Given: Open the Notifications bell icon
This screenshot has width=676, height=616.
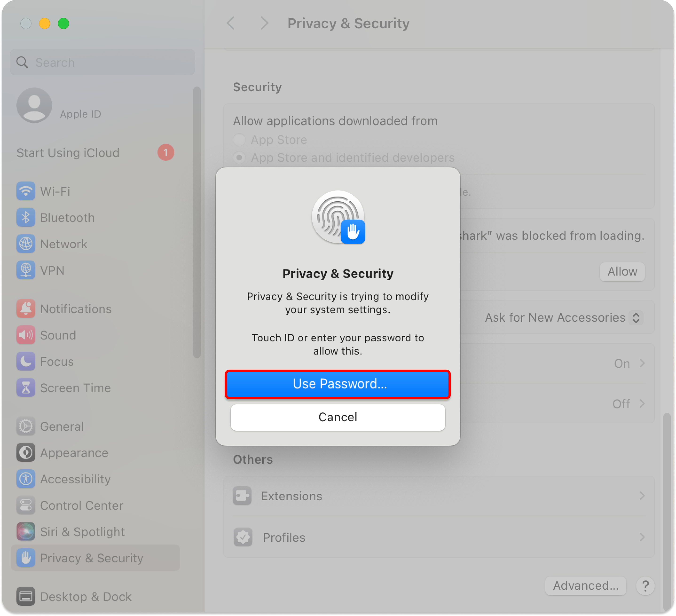Looking at the screenshot, I should coord(26,308).
